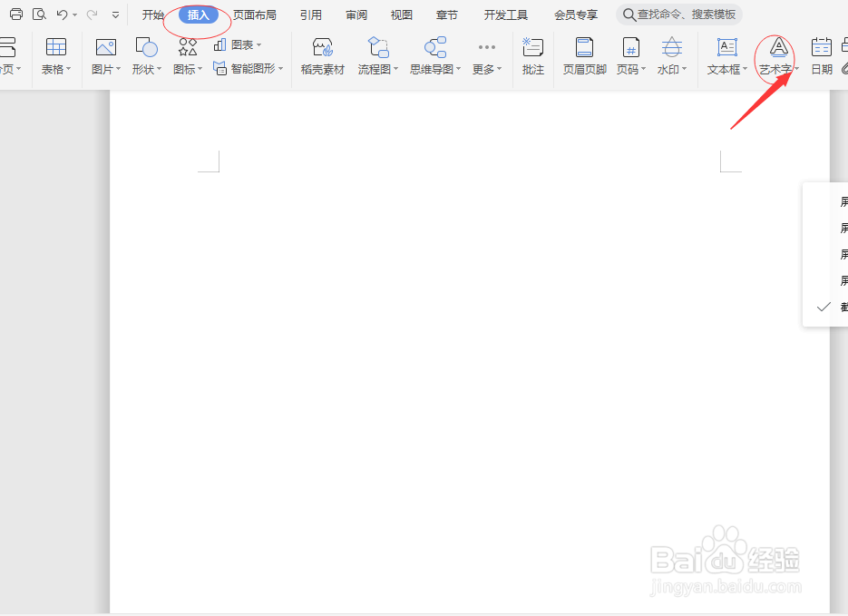The height and width of the screenshot is (616, 848).
Task: Open the 引用 tab
Action: point(311,15)
